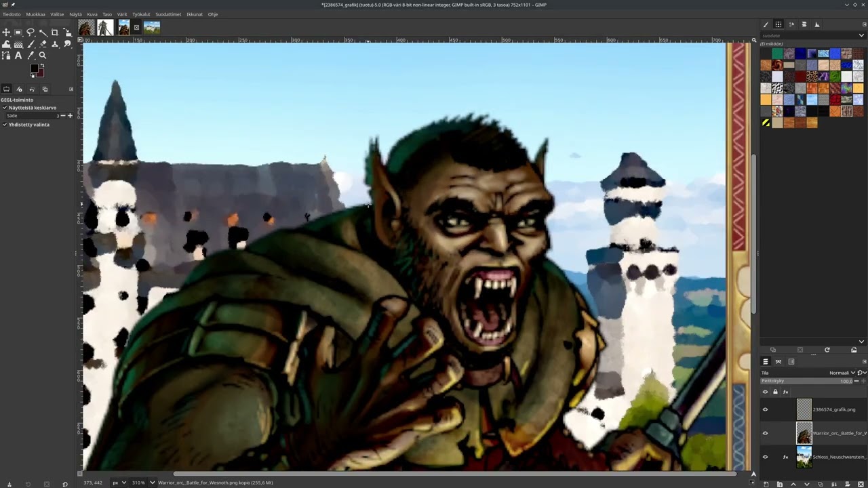The width and height of the screenshot is (868, 488).
Task: Select the Paths tool
Action: click(6, 56)
